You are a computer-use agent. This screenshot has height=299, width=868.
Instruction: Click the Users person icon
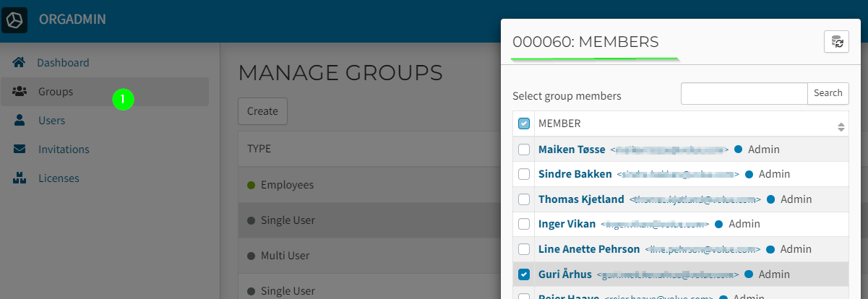tap(20, 121)
